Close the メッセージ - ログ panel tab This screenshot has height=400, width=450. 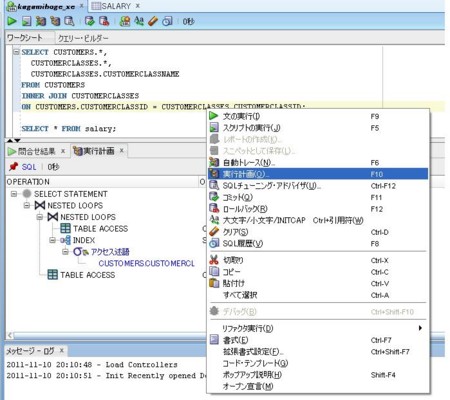click(61, 350)
